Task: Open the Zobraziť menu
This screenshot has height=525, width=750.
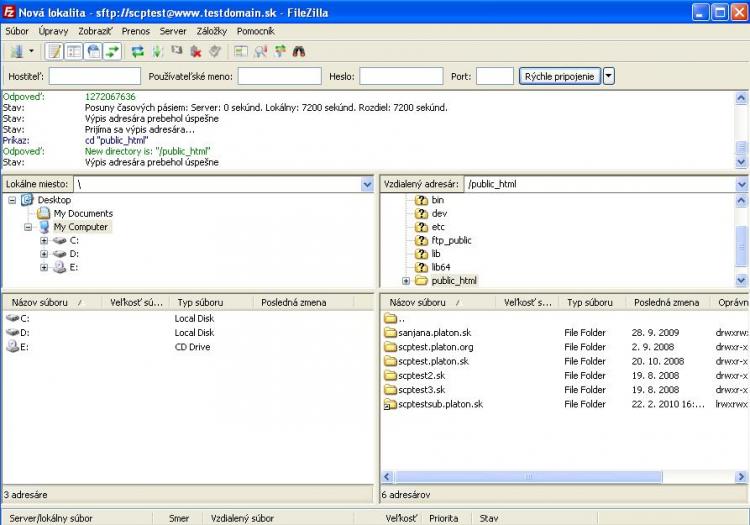Action: tap(95, 31)
